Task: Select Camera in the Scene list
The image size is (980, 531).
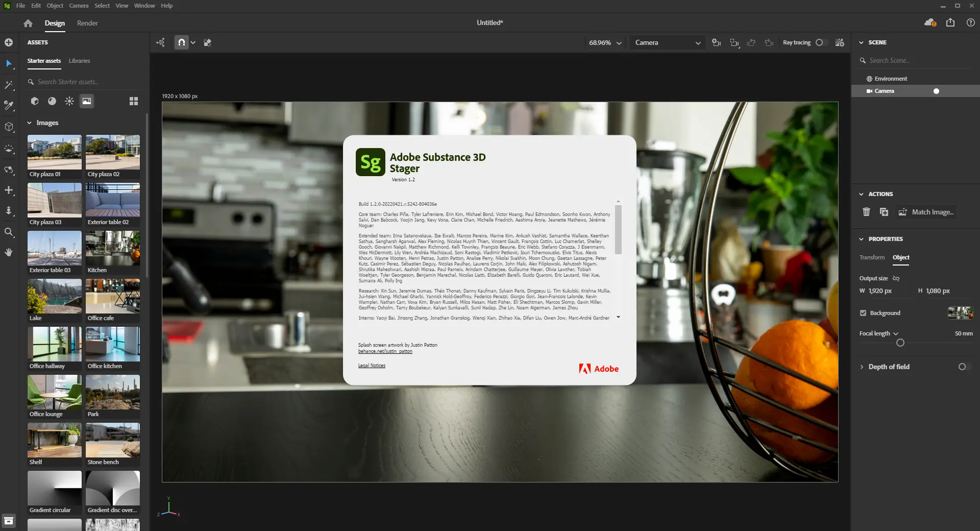Action: tap(915, 91)
